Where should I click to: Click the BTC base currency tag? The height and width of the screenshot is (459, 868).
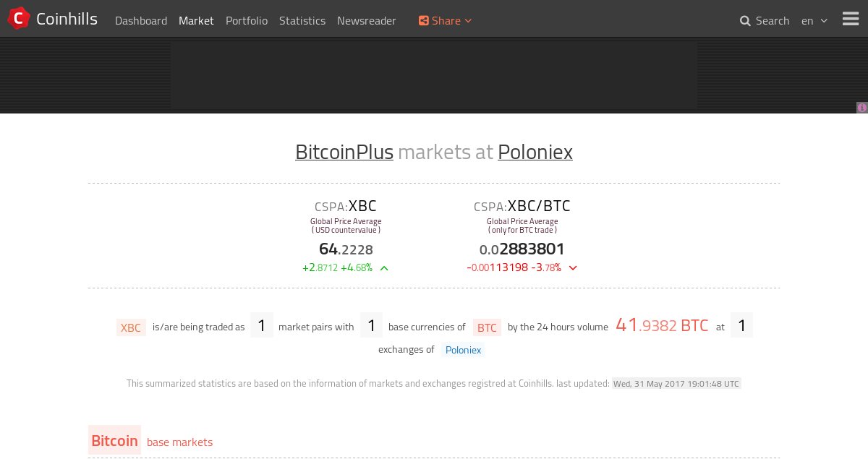[x=487, y=327]
